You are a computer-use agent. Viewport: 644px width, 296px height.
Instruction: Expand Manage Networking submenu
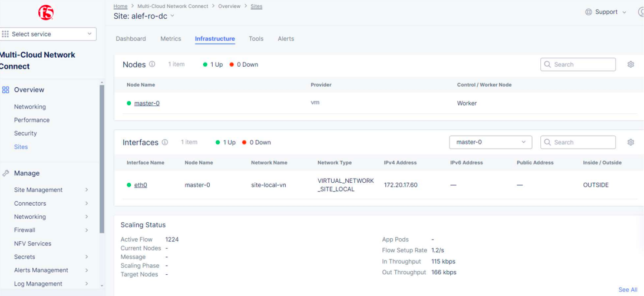[87, 216]
